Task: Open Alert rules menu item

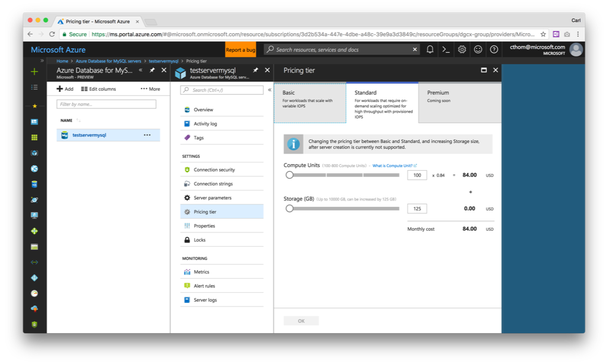Action: tap(222, 286)
